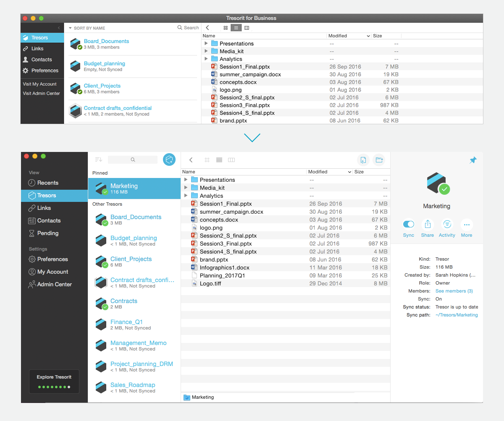The height and width of the screenshot is (421, 504).
Task: Select the Management_Memo tresor
Action: 134,345
